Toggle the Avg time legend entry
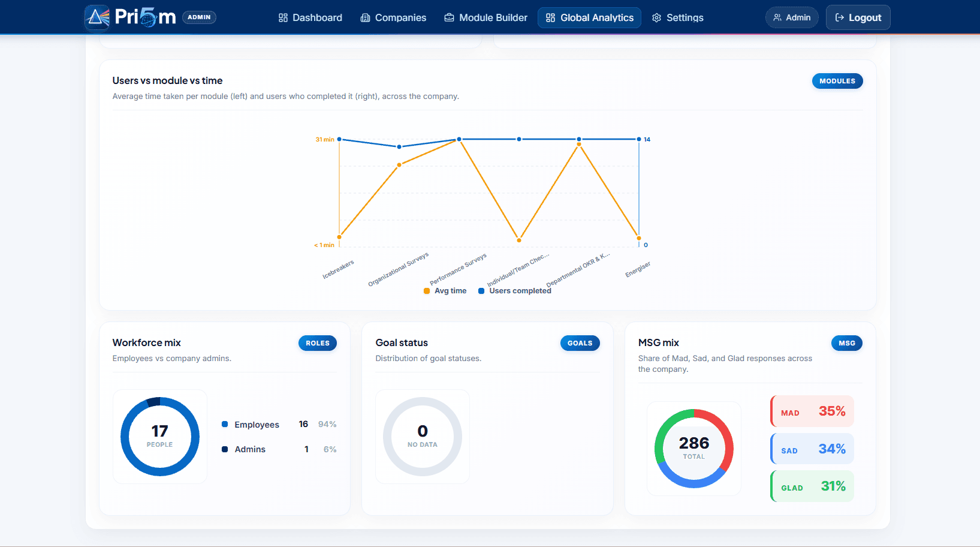This screenshot has height=547, width=980. tap(445, 291)
